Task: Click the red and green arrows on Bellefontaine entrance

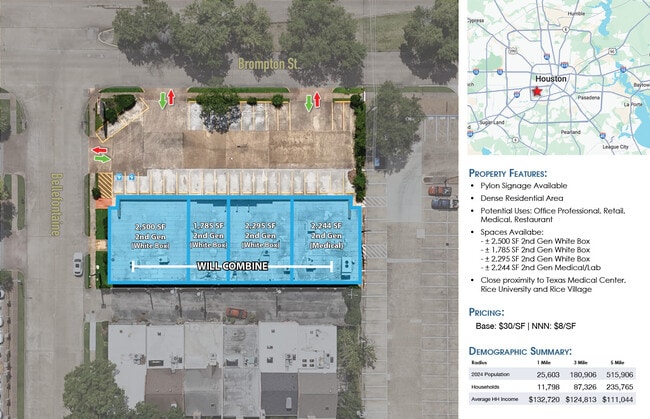Action: (102, 154)
